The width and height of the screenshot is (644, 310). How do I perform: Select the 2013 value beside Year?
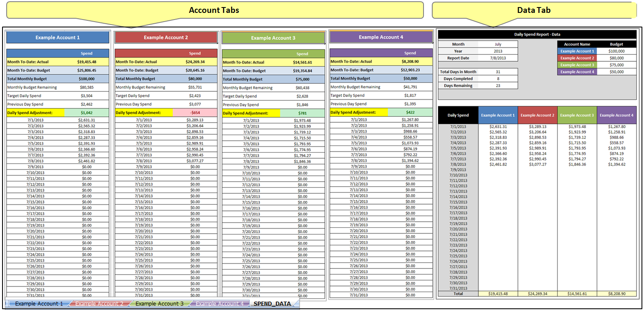[x=498, y=51]
